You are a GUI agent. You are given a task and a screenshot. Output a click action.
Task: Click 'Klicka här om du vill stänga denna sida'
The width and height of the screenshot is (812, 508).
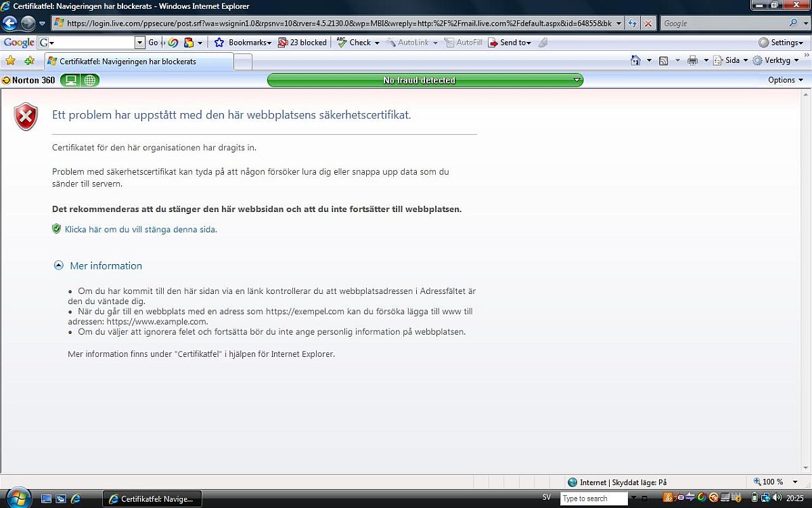pyautogui.click(x=141, y=230)
